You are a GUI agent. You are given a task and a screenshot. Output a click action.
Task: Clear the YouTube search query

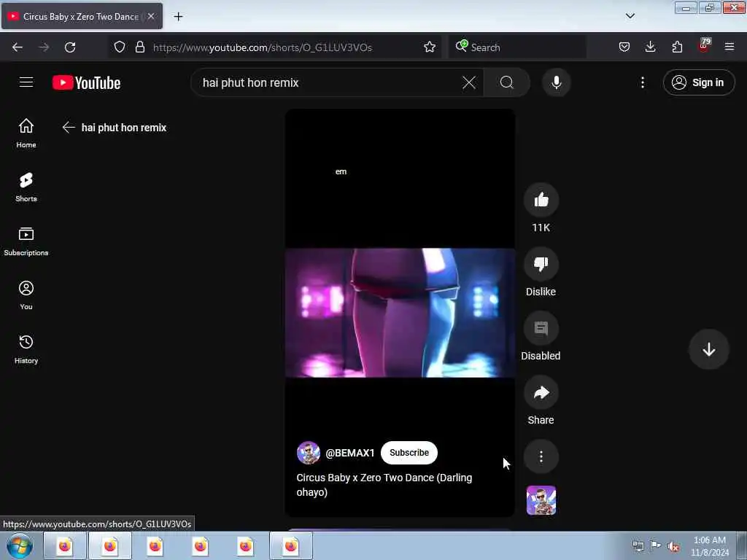coord(469,82)
